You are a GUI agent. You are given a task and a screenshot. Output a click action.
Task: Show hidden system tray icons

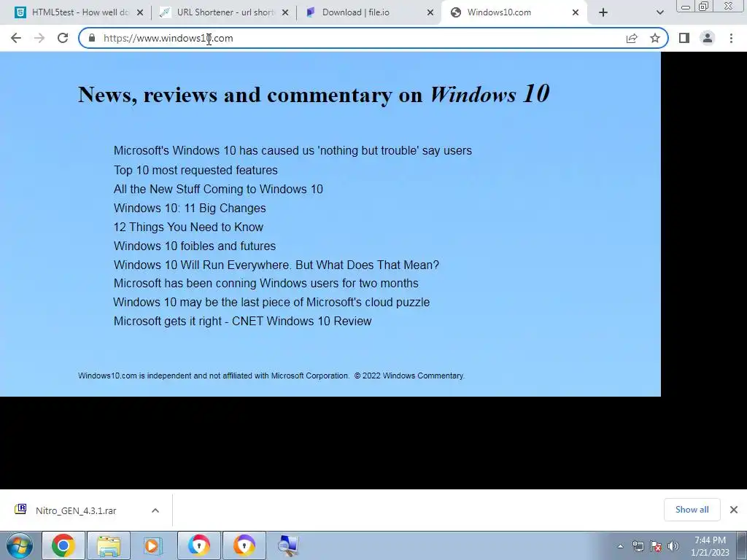[620, 546]
